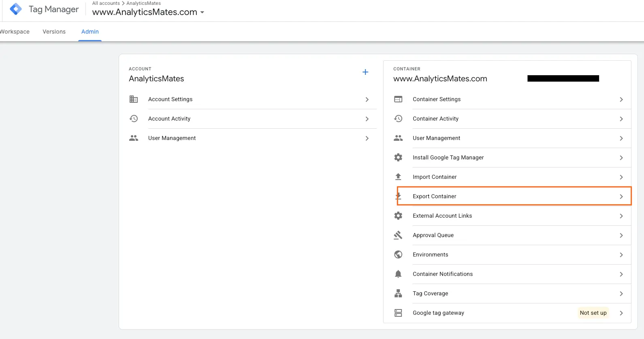Image resolution: width=644 pixels, height=339 pixels.
Task: Click the Export Container download icon
Action: coord(398,196)
